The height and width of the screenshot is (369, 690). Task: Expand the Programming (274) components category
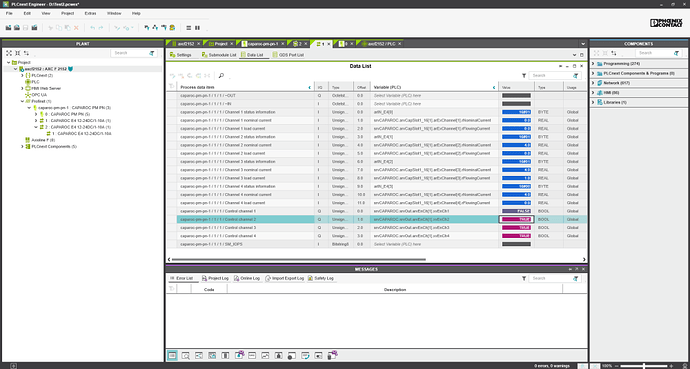(x=593, y=64)
